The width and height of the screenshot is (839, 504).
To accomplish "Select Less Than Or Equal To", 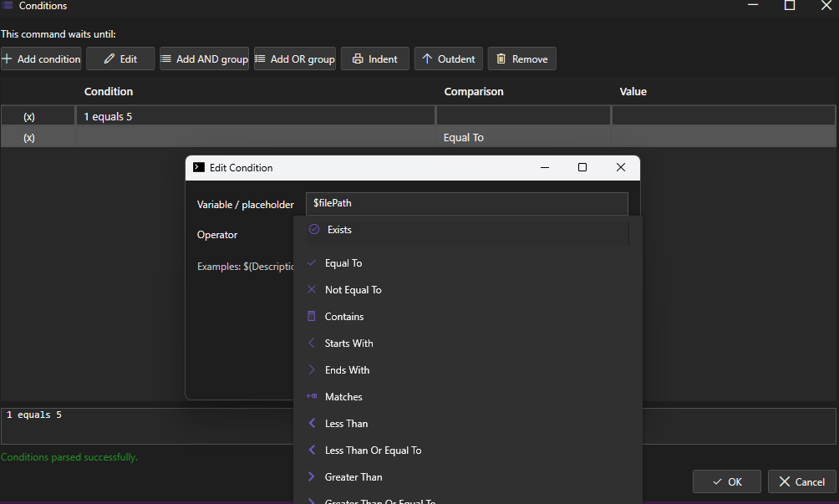I will [467, 451].
